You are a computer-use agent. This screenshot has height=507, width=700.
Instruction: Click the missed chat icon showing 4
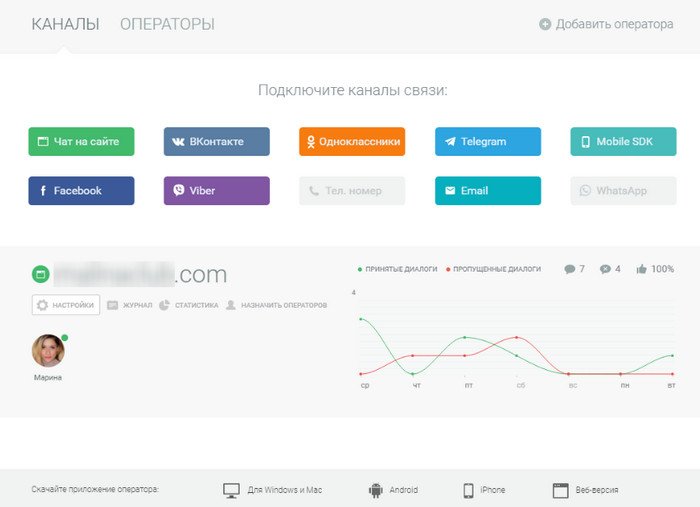point(605,269)
